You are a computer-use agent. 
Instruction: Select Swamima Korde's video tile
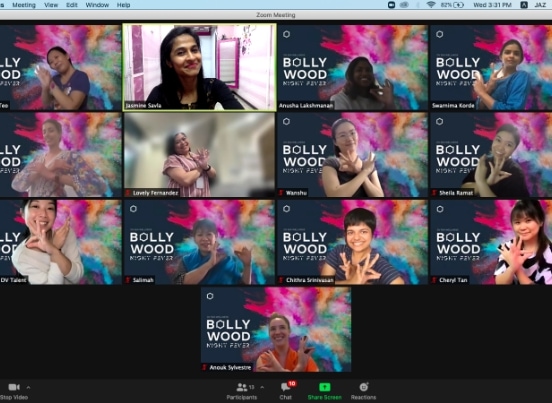(491, 67)
